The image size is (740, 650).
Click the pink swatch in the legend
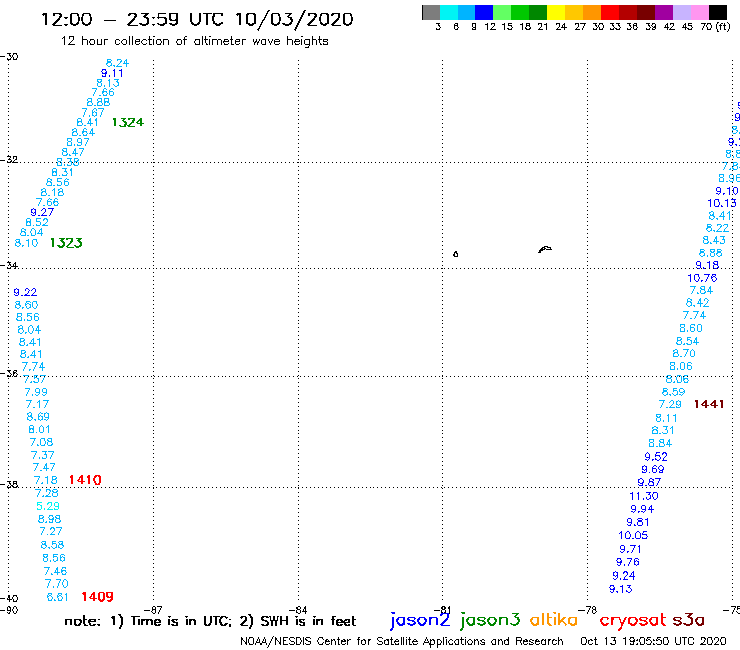tap(699, 12)
